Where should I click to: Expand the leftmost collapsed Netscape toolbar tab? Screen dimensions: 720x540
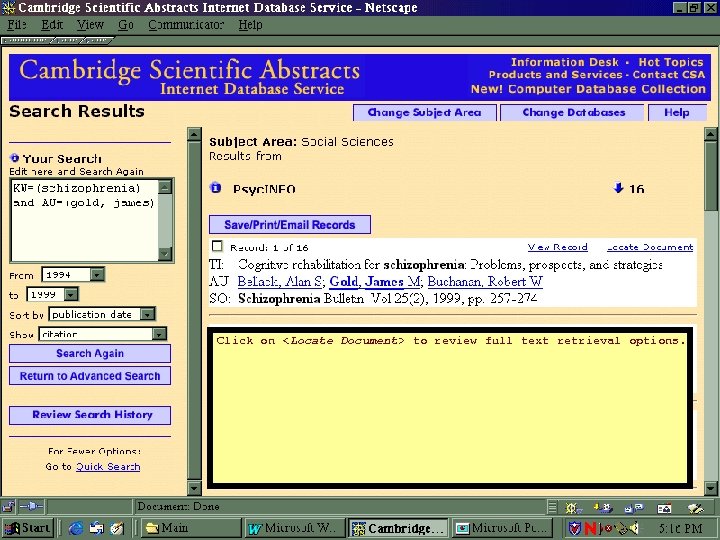tap(28, 40)
